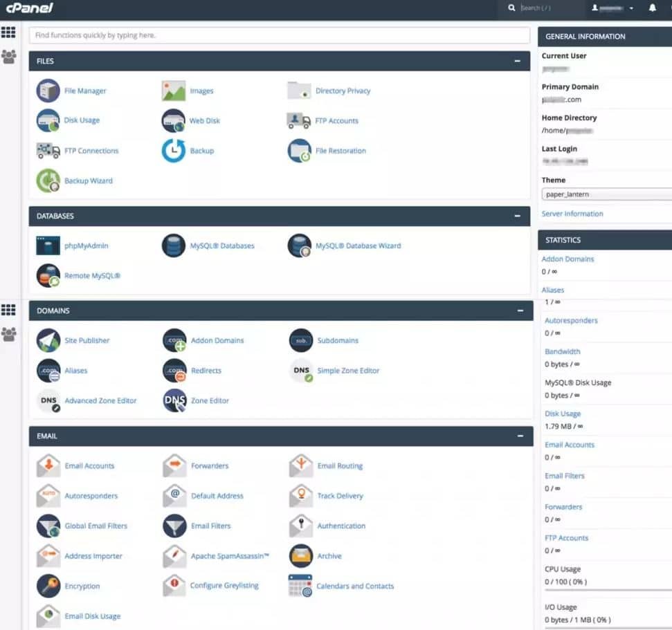
Task: Open the Backup clock icon
Action: point(174,151)
